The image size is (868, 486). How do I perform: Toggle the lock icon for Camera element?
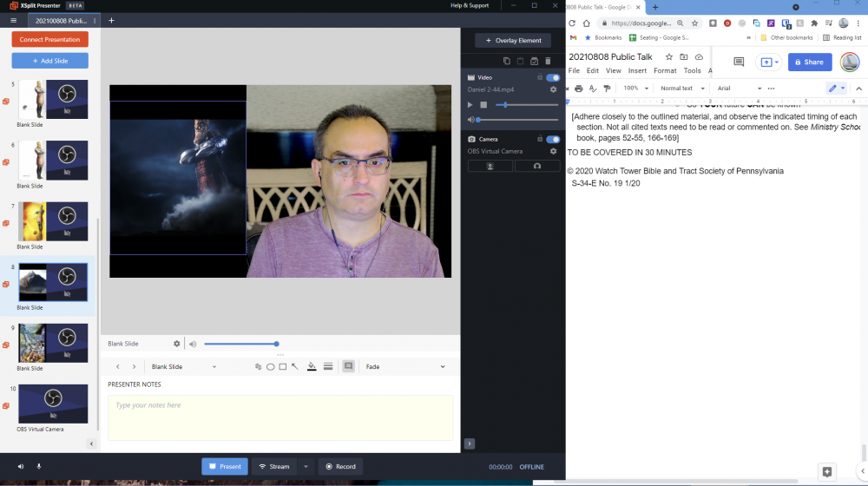click(540, 139)
